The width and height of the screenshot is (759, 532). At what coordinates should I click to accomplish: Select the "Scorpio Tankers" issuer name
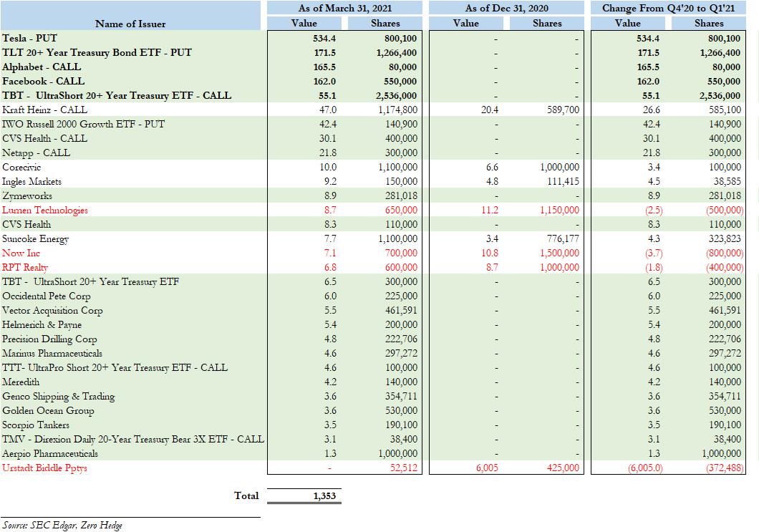tap(37, 425)
